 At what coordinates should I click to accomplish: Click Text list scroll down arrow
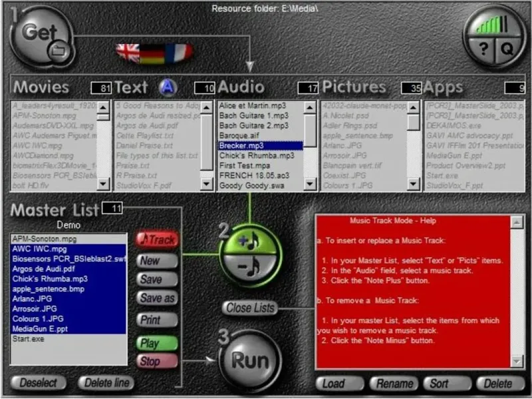(207, 184)
